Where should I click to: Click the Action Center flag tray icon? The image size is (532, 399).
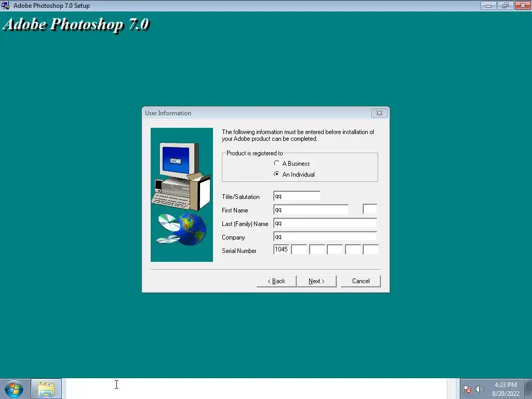tap(467, 389)
